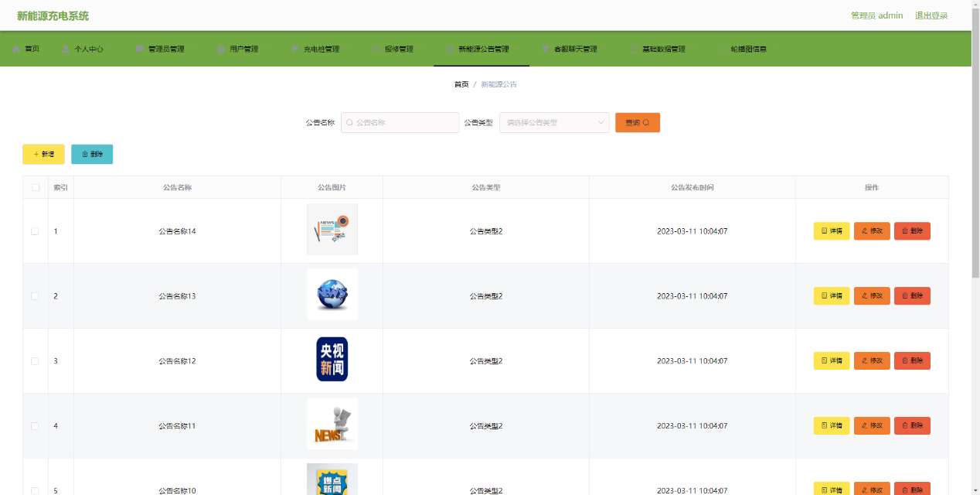
Task: Click 详情 for 公告名称12
Action: 832,361
